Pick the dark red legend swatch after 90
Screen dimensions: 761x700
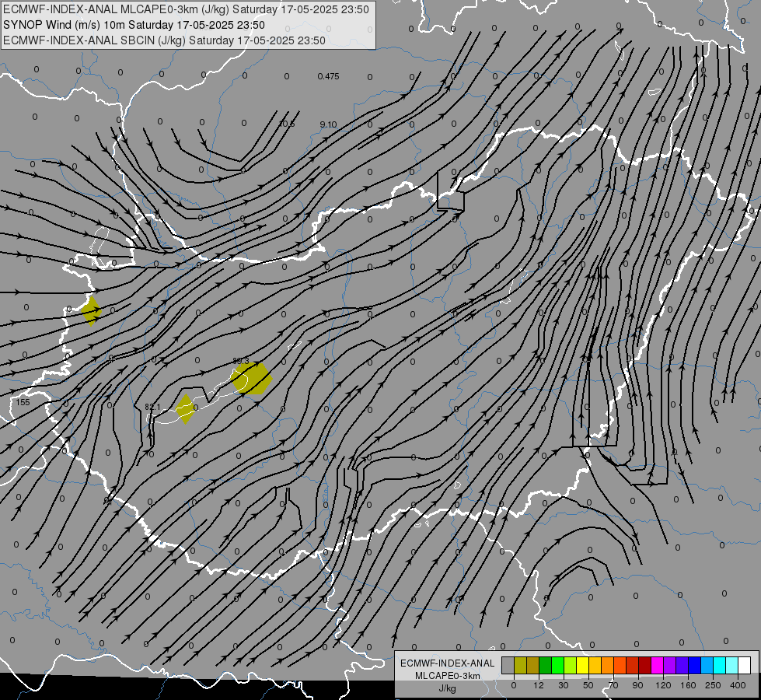click(644, 666)
